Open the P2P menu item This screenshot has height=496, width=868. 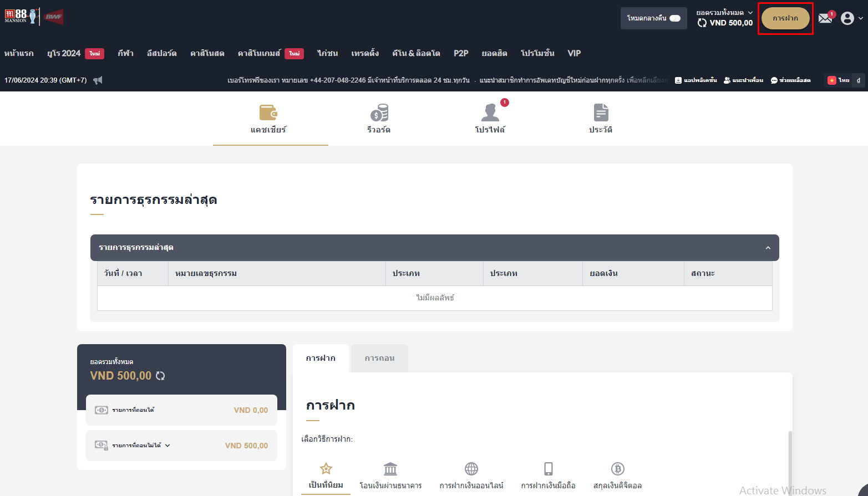(x=460, y=53)
